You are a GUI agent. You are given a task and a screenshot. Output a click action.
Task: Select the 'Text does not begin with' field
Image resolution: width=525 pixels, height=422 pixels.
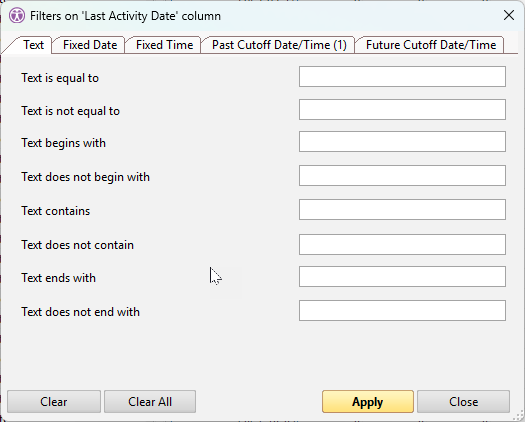pyautogui.click(x=402, y=175)
